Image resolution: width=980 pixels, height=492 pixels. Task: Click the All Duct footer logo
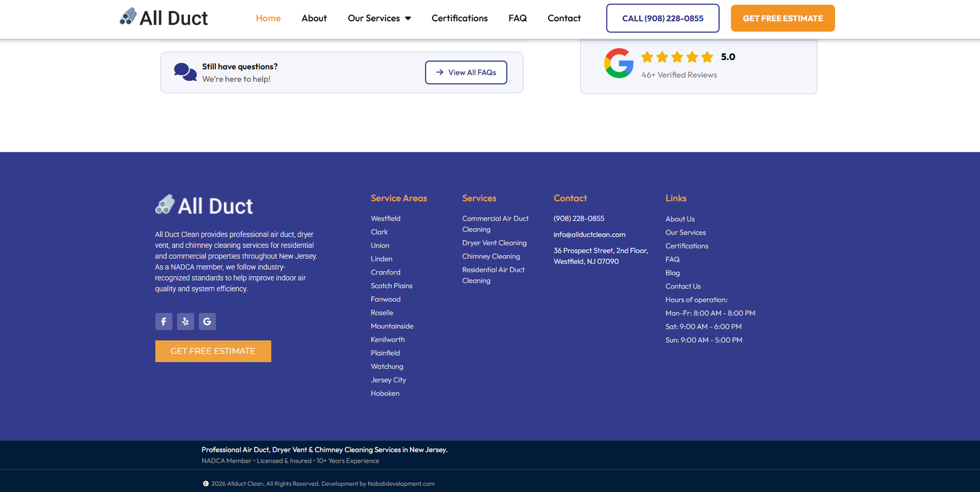tap(204, 206)
